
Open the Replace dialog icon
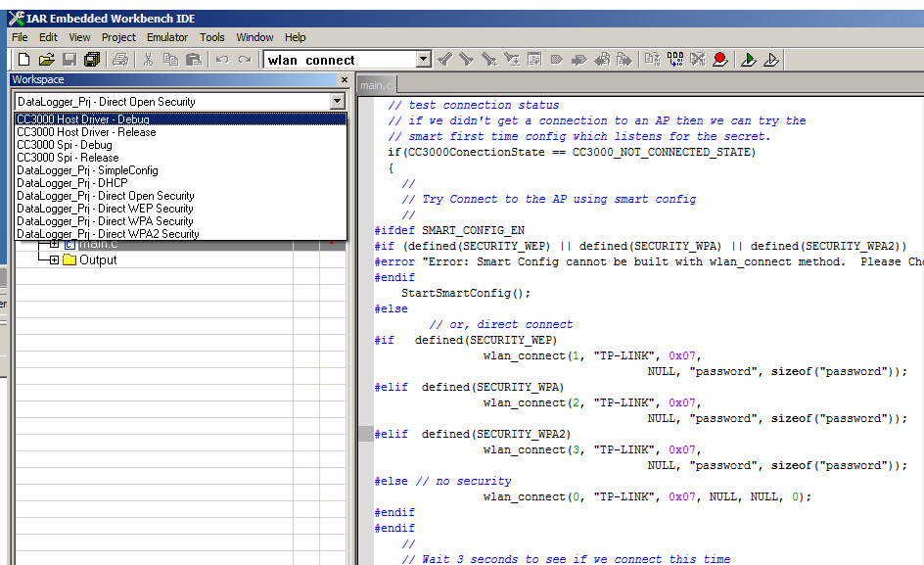point(512,60)
